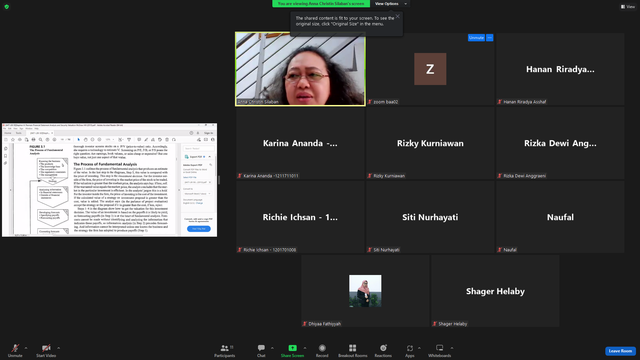Click the help icon in Acrobat top bar

coord(191,133)
